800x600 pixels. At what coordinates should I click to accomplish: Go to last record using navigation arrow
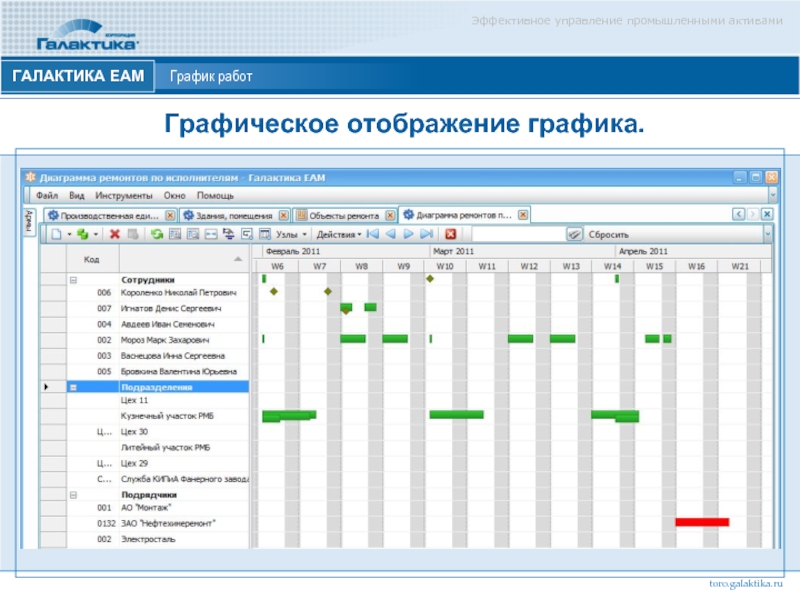pyautogui.click(x=426, y=234)
